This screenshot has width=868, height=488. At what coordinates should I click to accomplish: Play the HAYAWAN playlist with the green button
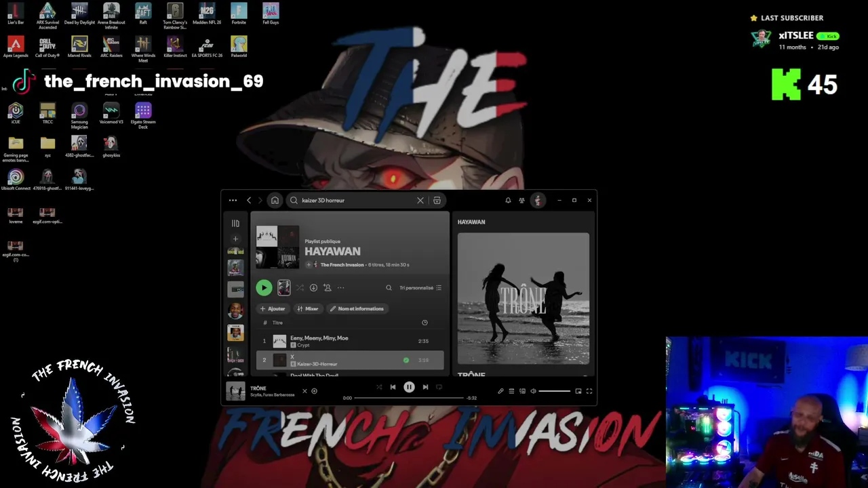click(264, 288)
